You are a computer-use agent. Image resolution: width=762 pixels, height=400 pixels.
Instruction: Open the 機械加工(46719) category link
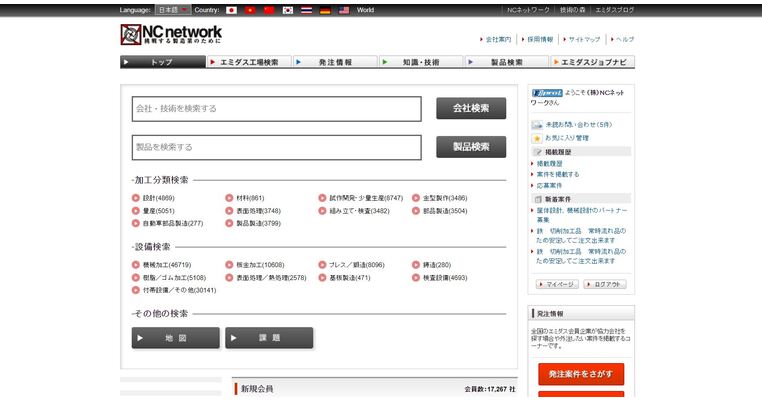[160, 265]
